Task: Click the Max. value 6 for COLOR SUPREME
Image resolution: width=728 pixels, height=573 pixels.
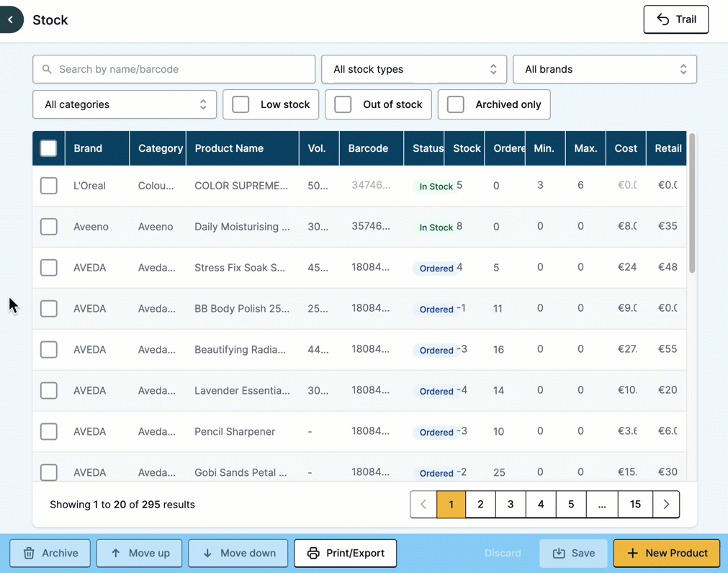Action: tap(580, 185)
